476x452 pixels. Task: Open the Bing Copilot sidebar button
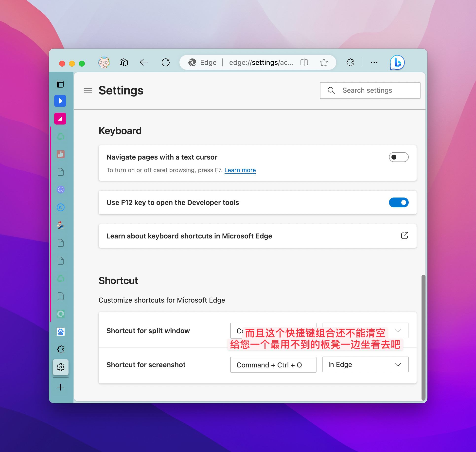point(397,63)
